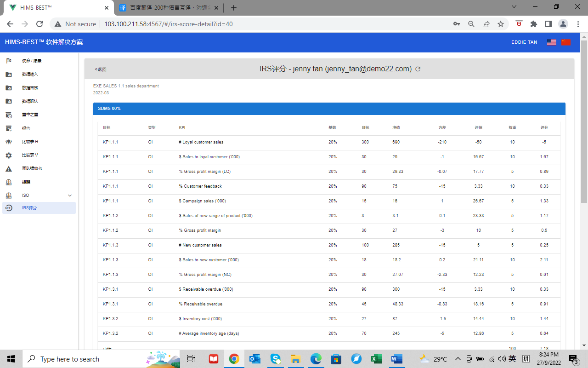Click the refresh icon beside the IRS评分 title
Screen dimensions: 588x368
tap(418, 69)
